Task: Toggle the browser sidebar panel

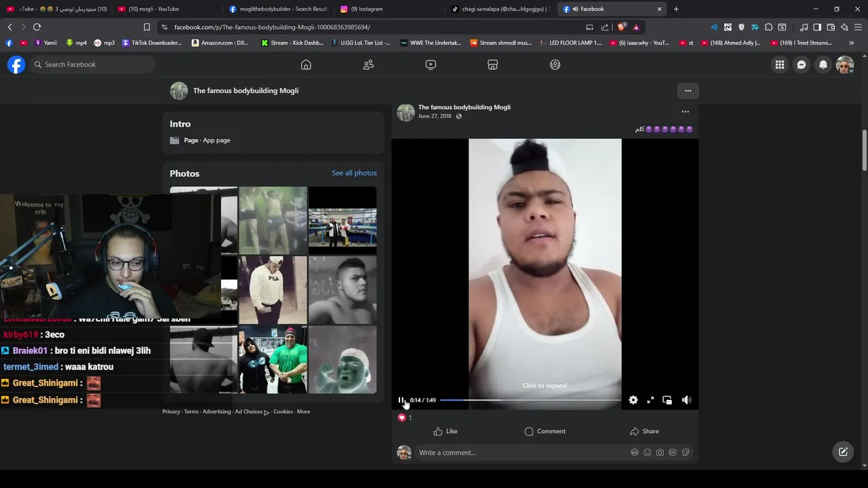Action: (x=817, y=27)
